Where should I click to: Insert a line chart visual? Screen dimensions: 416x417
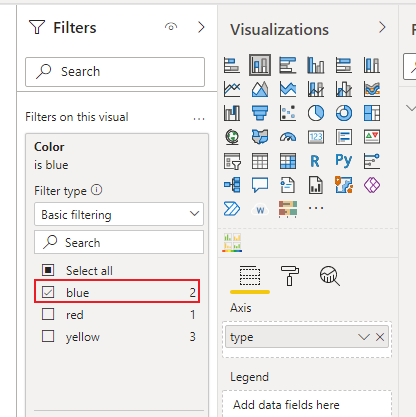(232, 89)
